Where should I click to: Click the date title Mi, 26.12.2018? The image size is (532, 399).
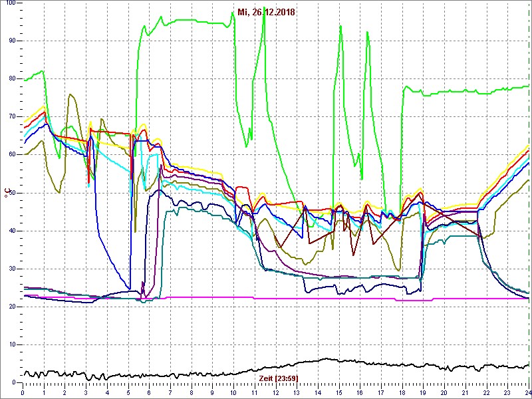point(266,12)
